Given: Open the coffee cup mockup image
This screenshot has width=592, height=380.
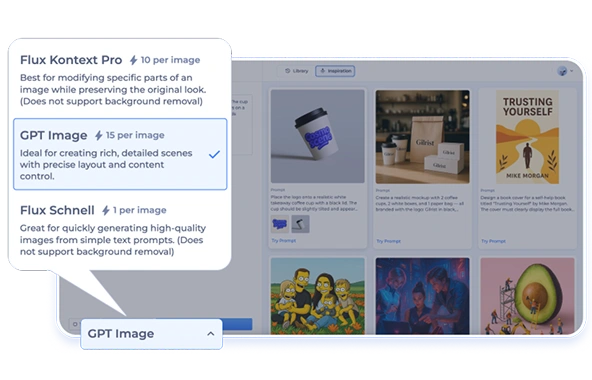Looking at the screenshot, I should point(318,136).
